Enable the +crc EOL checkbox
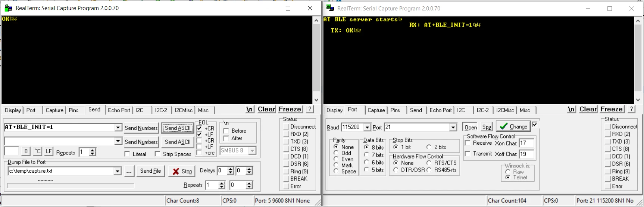Screen dimensions: 644x207 click(x=199, y=153)
